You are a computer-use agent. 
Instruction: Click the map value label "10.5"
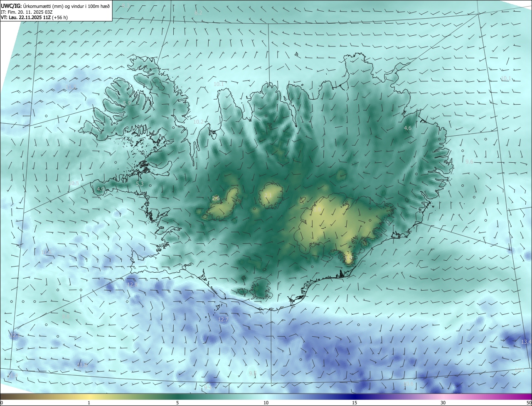(74, 183)
